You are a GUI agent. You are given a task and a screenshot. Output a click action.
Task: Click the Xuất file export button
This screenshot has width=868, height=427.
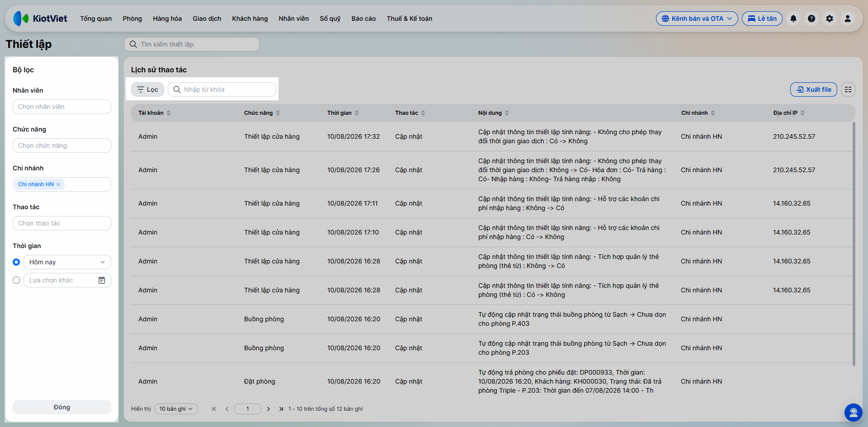[x=814, y=89]
